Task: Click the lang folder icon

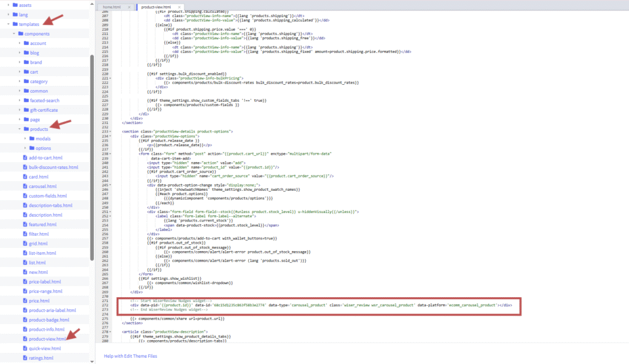Action: (x=14, y=14)
